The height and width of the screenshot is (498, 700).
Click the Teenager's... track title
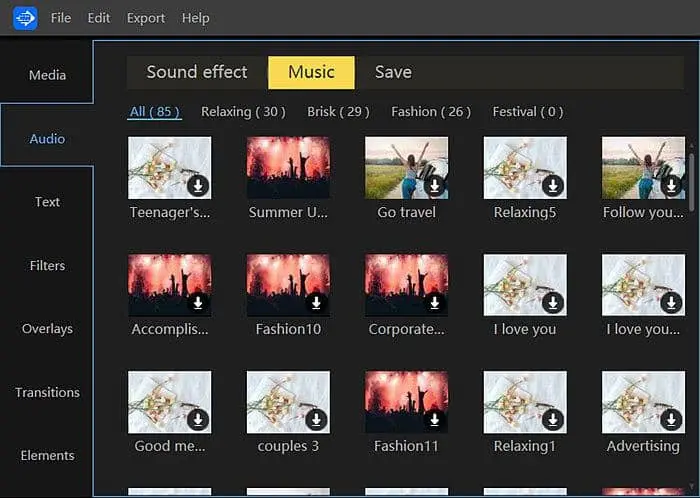170,212
